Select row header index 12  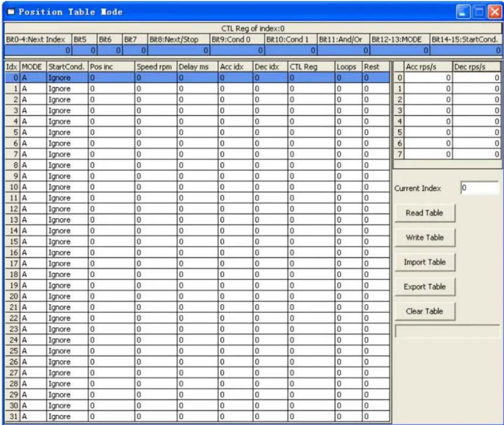pos(12,208)
